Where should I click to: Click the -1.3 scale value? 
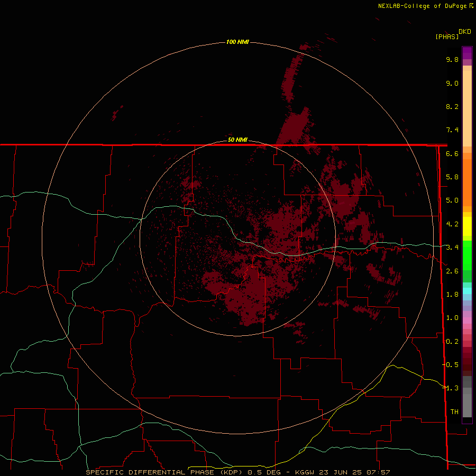(x=450, y=388)
